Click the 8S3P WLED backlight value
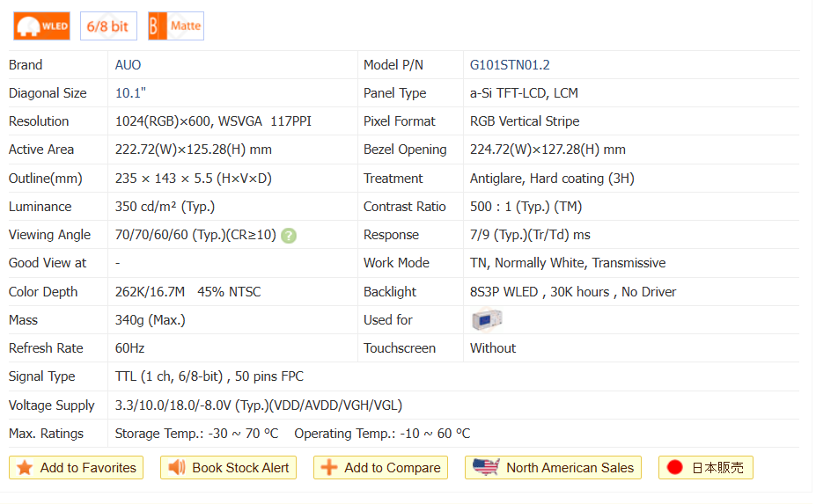Image resolution: width=816 pixels, height=504 pixels. tap(504, 292)
